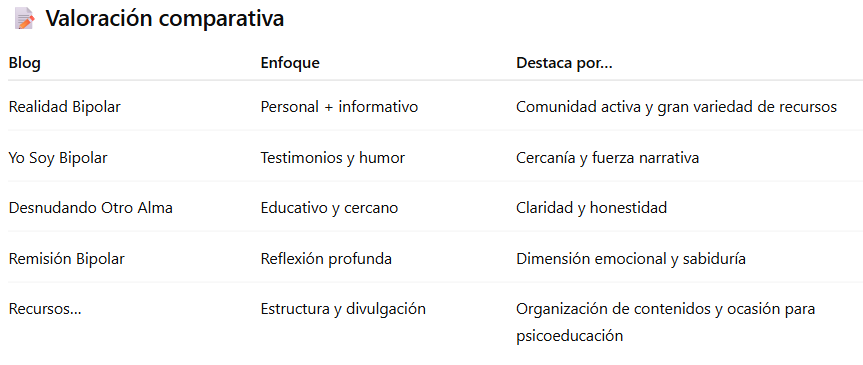Select the Remisión Bipolar blog cell
Viewport: 863px width, 365px height.
click(67, 259)
